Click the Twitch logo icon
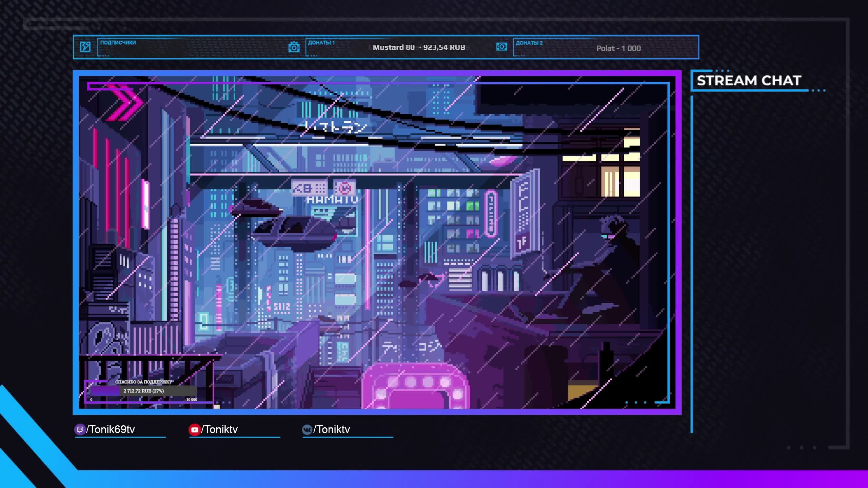Screen dimensions: 868x488 click(x=80, y=430)
